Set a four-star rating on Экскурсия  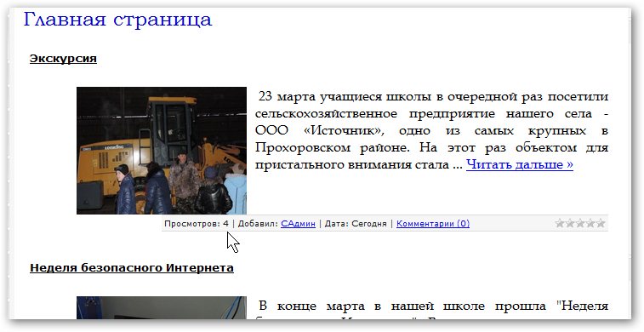(x=590, y=224)
